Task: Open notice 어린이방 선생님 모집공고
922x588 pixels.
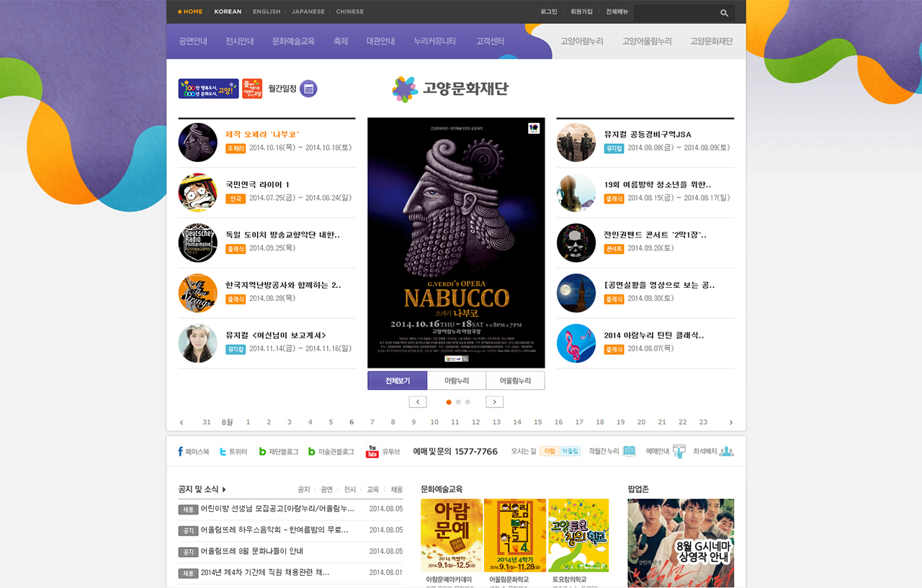Action: [x=278, y=509]
